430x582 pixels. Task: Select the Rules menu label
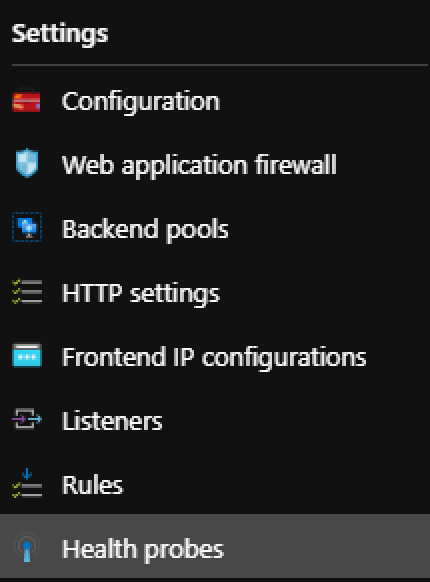click(x=92, y=485)
